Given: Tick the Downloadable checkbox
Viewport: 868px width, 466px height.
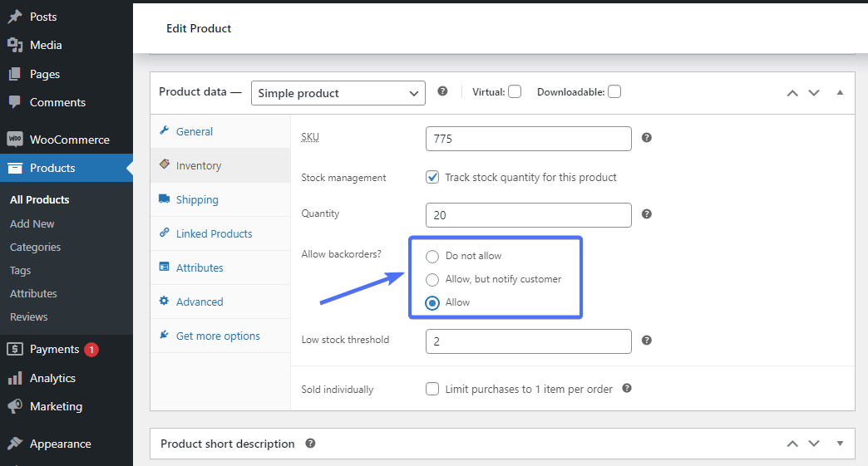Looking at the screenshot, I should [x=614, y=92].
